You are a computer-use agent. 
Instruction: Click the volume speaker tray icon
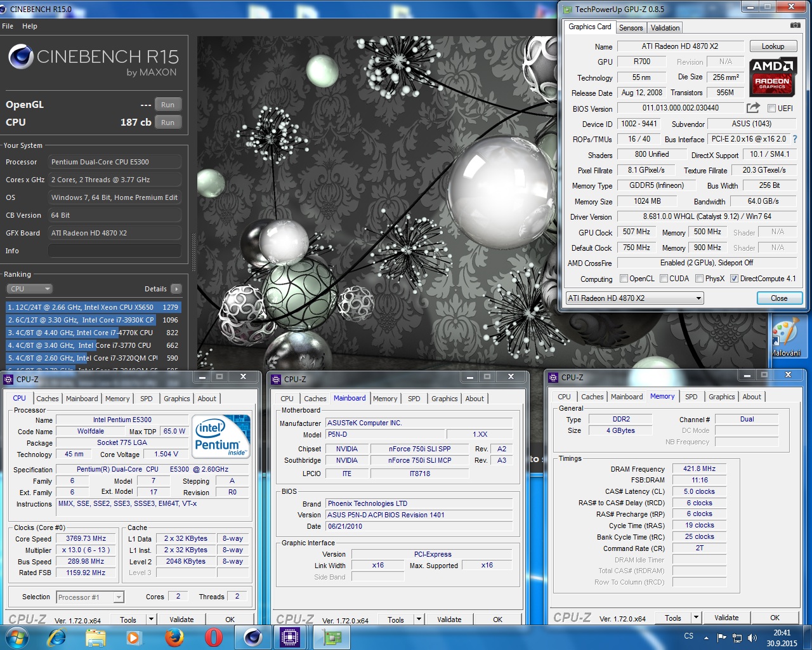point(752,637)
